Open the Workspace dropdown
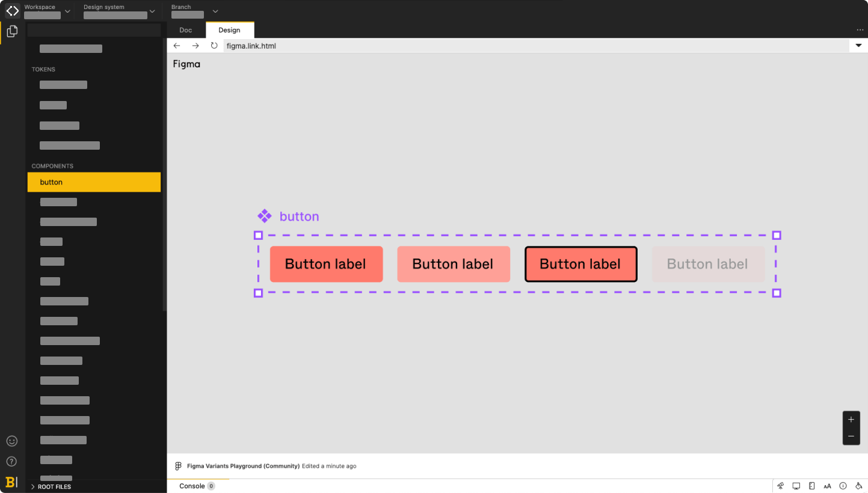The height and width of the screenshot is (493, 868). 67,11
